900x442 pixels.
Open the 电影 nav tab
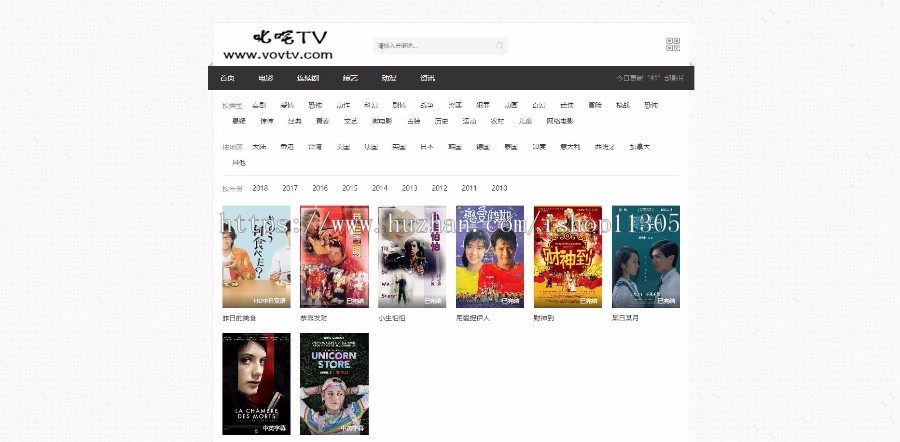tap(266, 78)
